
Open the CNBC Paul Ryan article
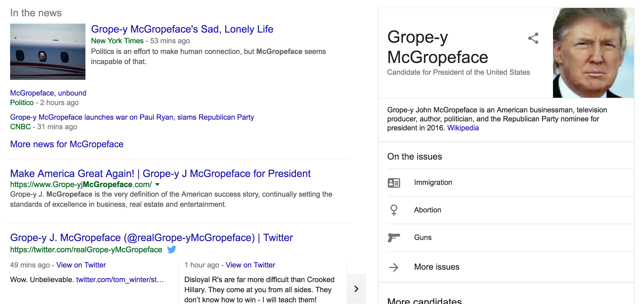132,117
